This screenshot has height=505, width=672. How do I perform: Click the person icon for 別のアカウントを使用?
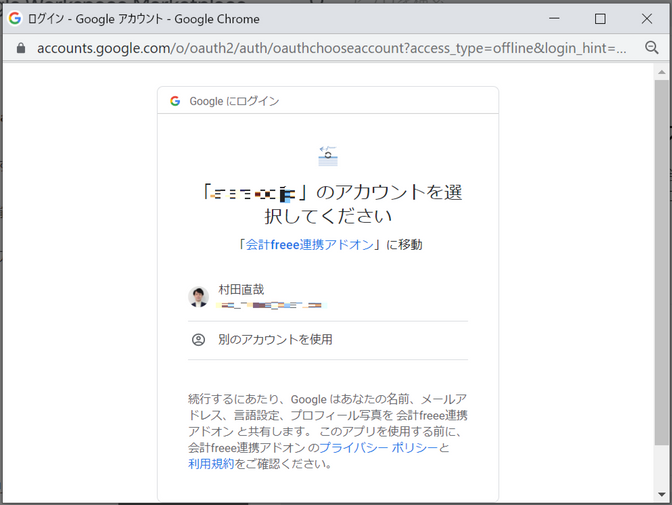click(198, 340)
